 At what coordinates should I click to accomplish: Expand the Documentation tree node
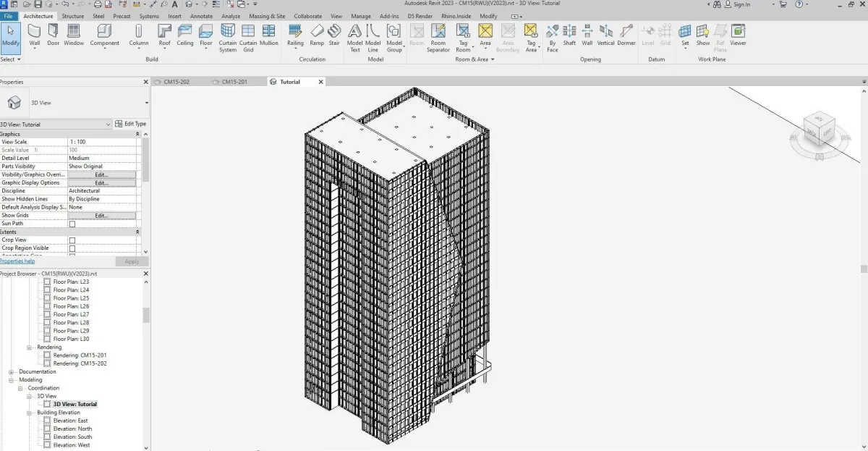pos(12,371)
